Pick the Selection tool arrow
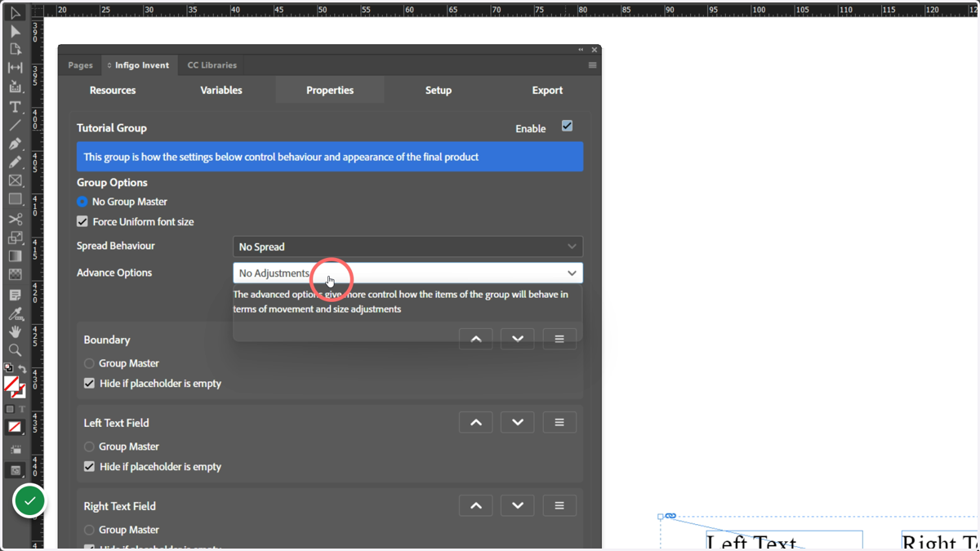Image resolution: width=980 pixels, height=551 pixels. (15, 12)
